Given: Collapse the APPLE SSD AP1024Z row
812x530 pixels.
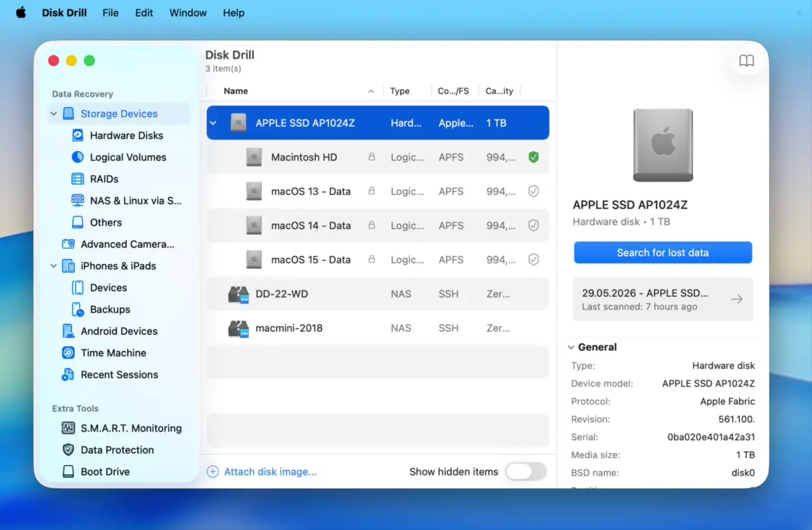Looking at the screenshot, I should [x=213, y=123].
